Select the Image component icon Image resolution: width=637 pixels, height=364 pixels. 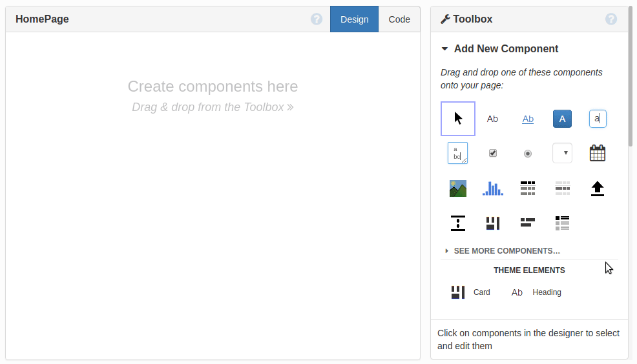457,188
